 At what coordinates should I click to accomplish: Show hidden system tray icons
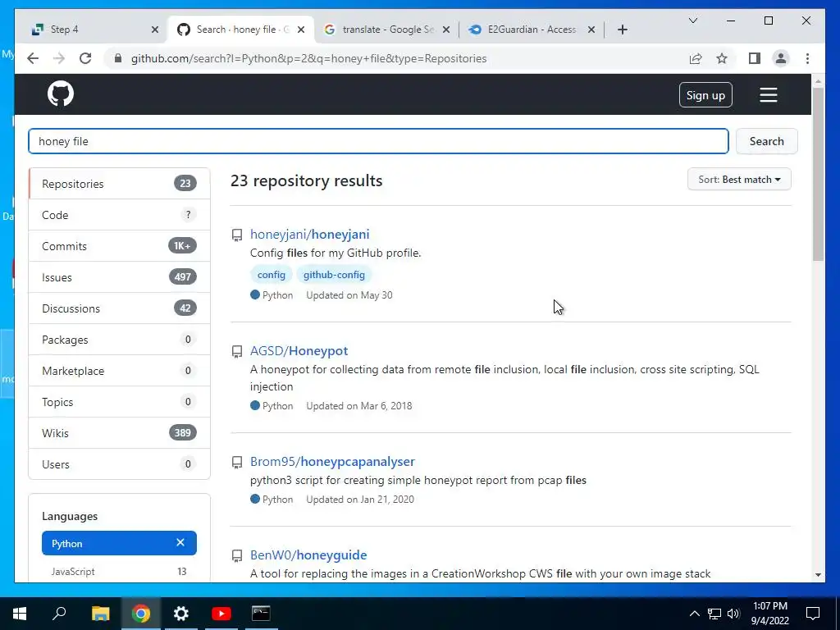pos(694,614)
